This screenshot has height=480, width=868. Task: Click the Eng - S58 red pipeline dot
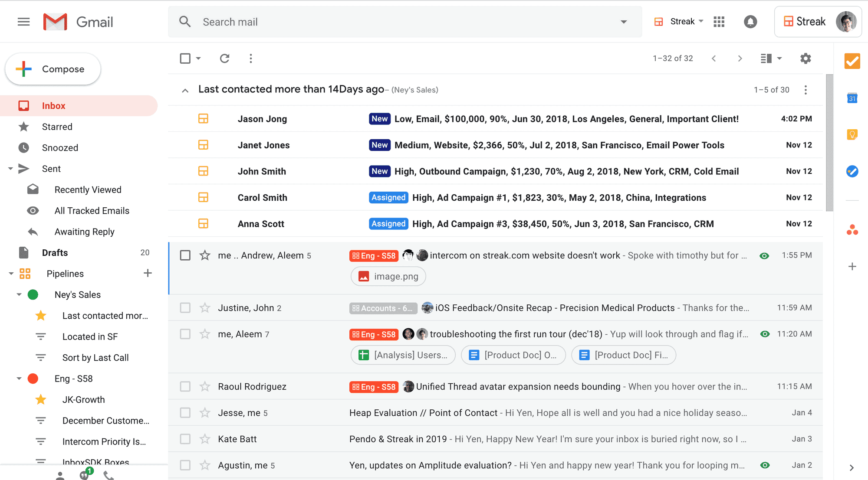(x=33, y=379)
